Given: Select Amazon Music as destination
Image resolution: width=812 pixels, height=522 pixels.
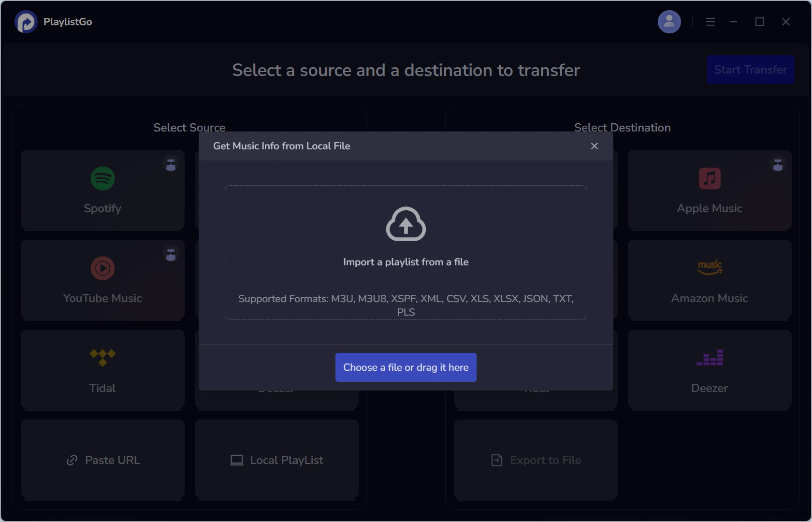Looking at the screenshot, I should tap(709, 280).
